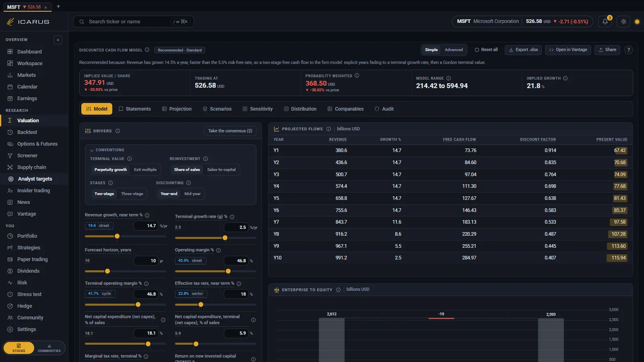644x362 pixels.
Task: Show info icon beside Model Range
Action: 448,78
